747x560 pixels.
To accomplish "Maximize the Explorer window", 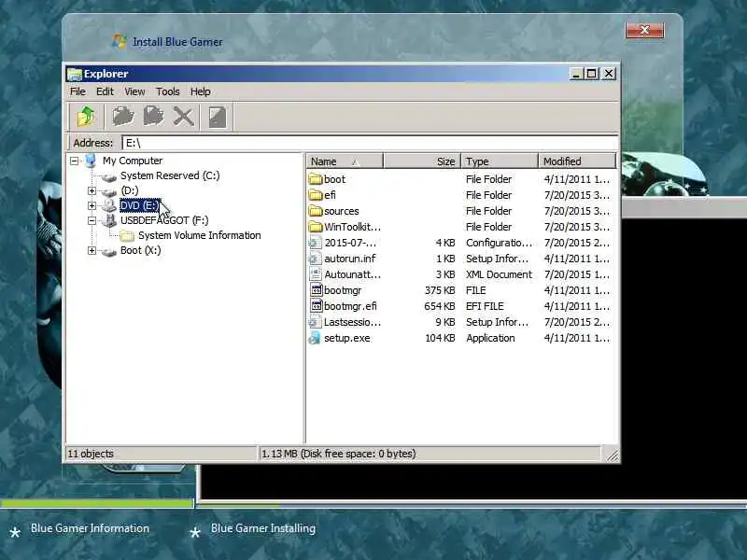I will tap(592, 74).
